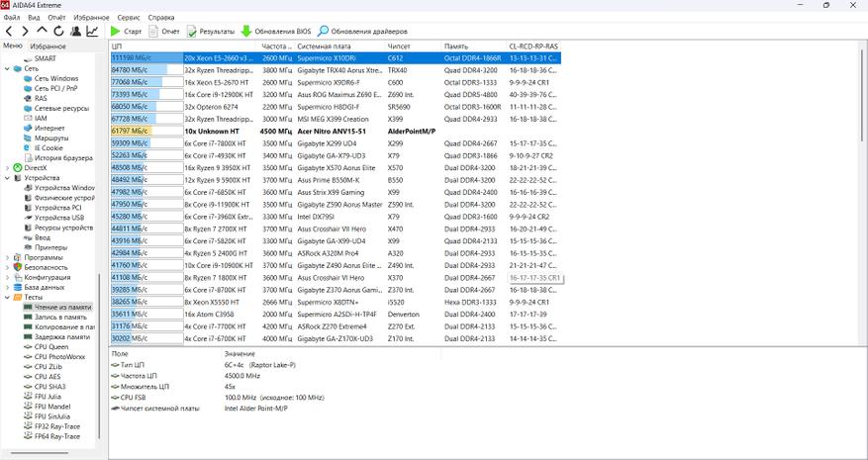Select История браузера item

pos(63,157)
